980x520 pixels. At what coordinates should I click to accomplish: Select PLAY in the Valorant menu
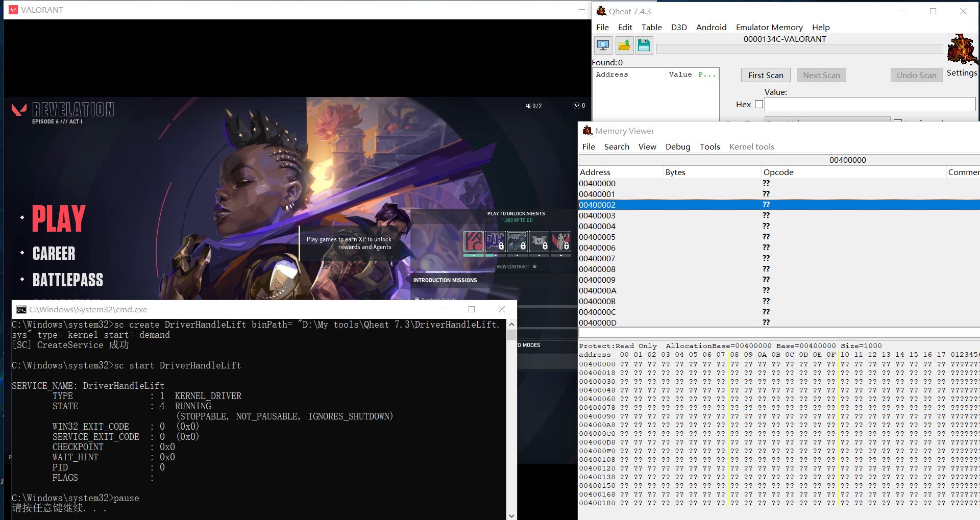pyautogui.click(x=58, y=218)
